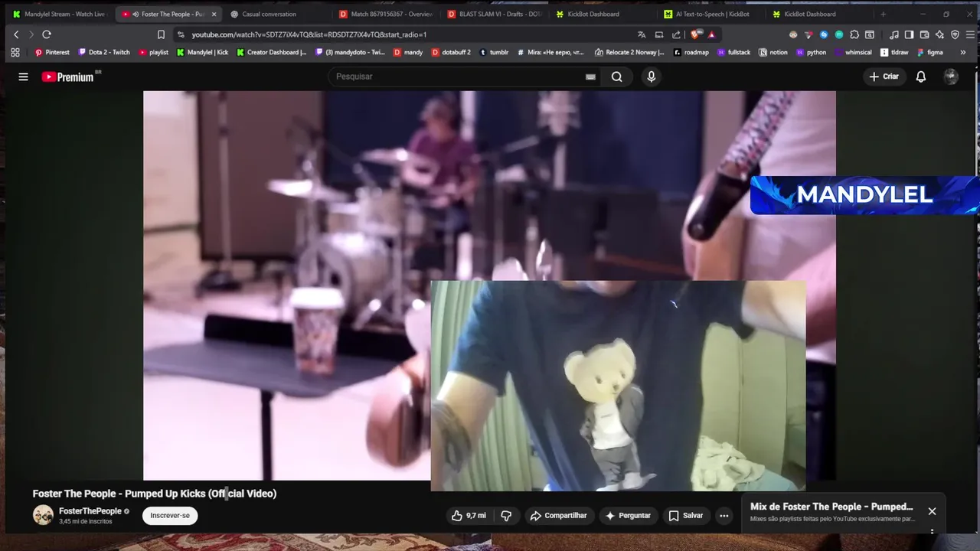Open the Brave VPN shield icon
Screen dimensions: 980x551
[x=955, y=34]
